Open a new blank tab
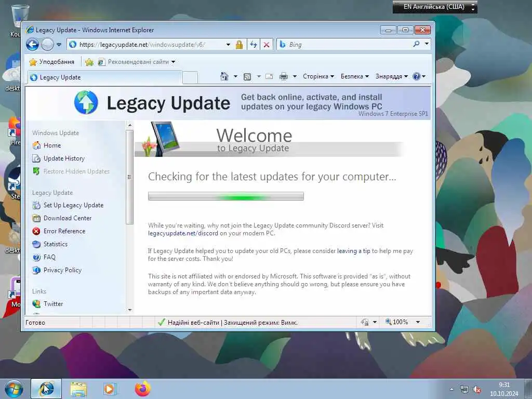 pyautogui.click(x=190, y=78)
